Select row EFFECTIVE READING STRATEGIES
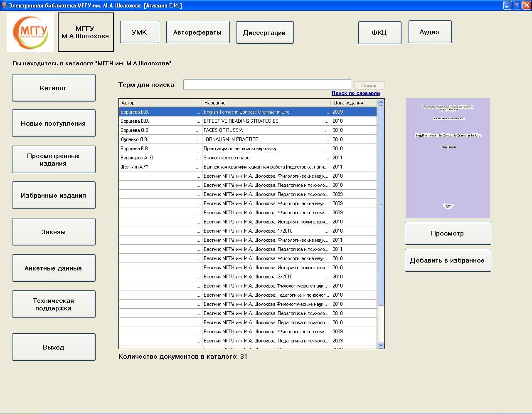 [x=248, y=121]
